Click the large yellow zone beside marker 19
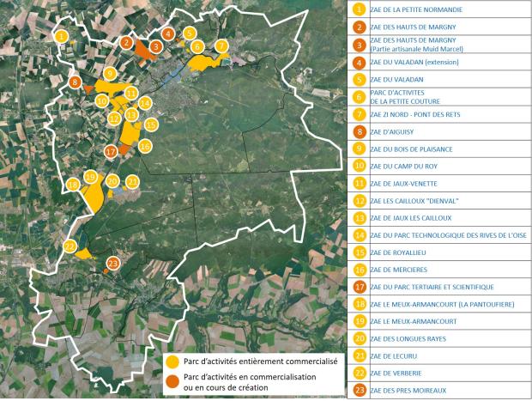The image size is (532, 401). click(x=94, y=197)
